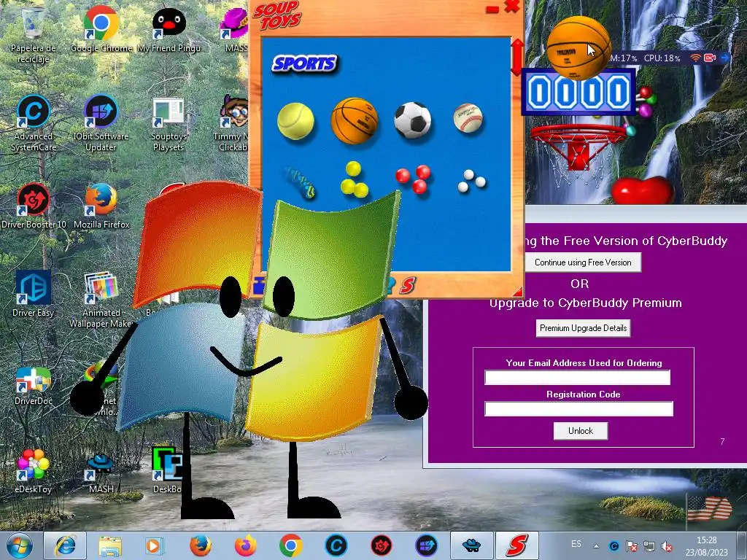The height and width of the screenshot is (560, 747).
Task: Open the My Friend Pingu shortcut
Action: (x=169, y=29)
